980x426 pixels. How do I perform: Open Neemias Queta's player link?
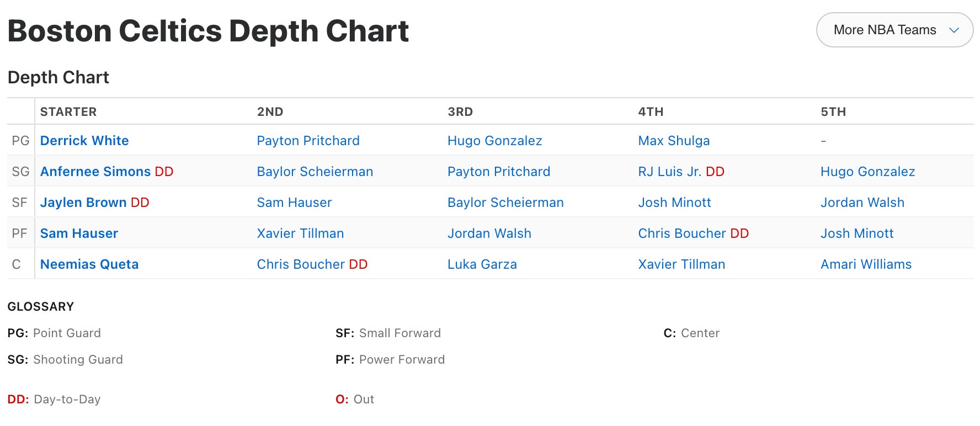tap(89, 264)
